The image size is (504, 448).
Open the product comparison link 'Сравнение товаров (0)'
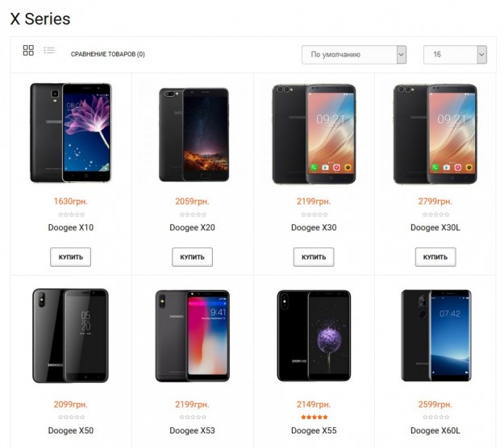coord(108,54)
